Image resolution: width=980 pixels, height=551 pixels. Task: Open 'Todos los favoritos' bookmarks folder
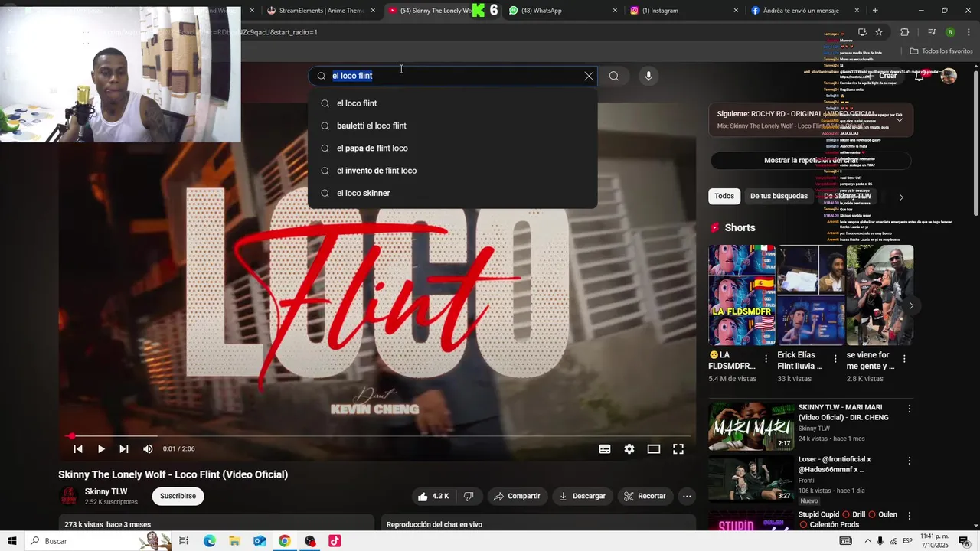(941, 51)
